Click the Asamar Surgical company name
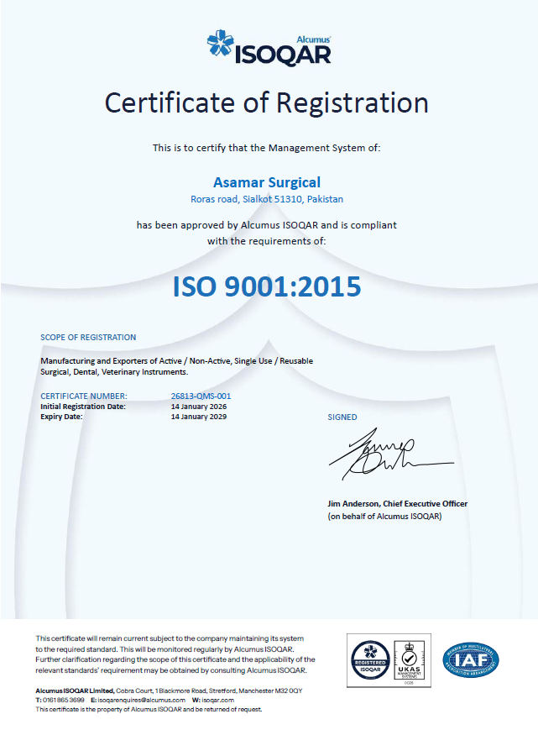Screen dimensions: 538x756 coord(267,182)
